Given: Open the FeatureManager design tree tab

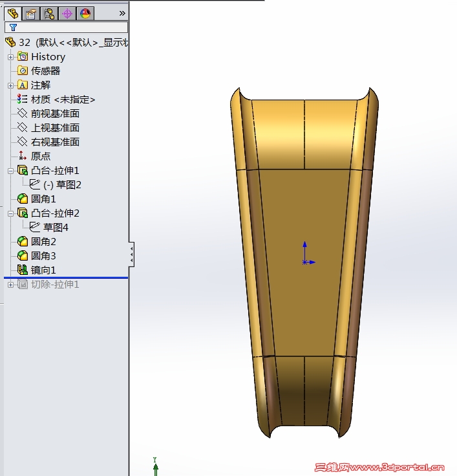Looking at the screenshot, I should tap(13, 14).
